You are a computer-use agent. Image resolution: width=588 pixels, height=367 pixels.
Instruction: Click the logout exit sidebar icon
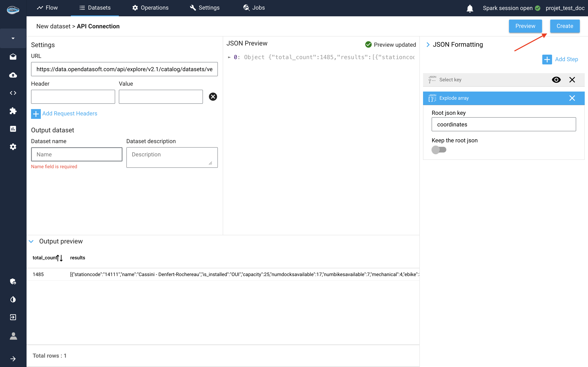(x=13, y=317)
